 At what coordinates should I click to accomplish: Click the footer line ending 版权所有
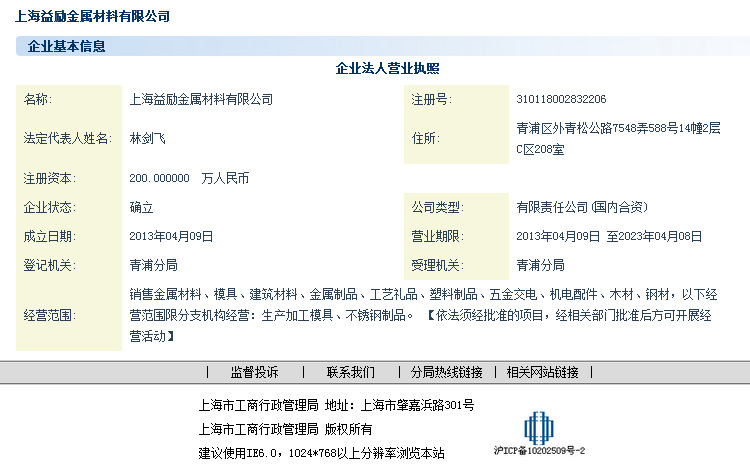coord(286,429)
